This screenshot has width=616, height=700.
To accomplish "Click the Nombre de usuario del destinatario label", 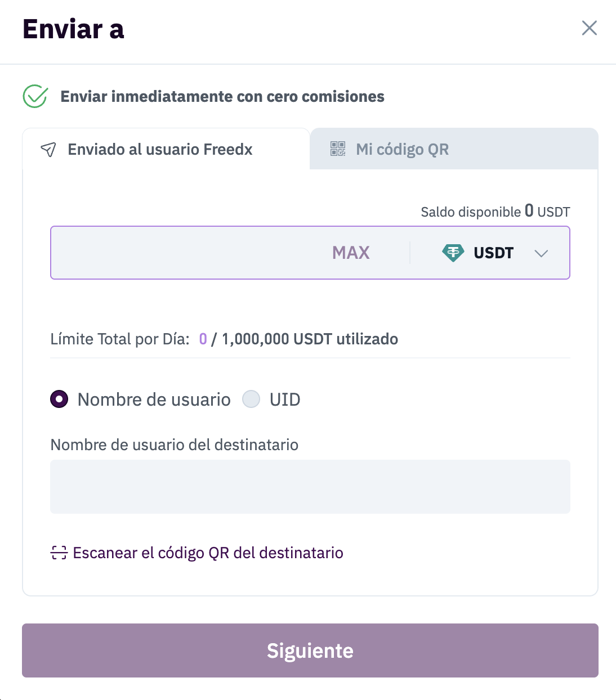I will [x=175, y=445].
